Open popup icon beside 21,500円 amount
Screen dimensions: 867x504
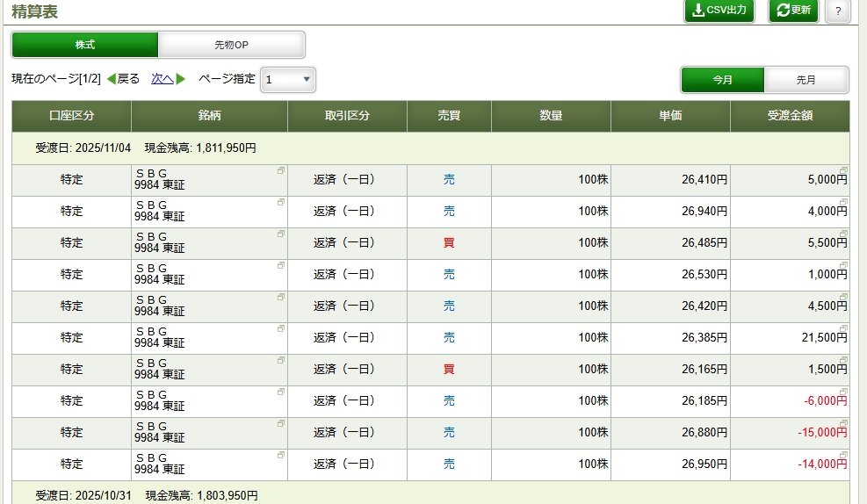tap(843, 328)
